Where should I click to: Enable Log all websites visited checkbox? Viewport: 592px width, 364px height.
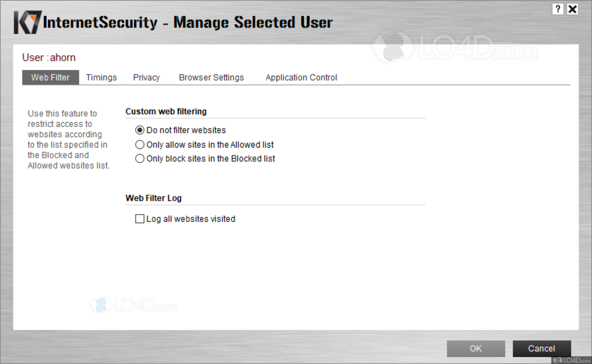pyautogui.click(x=140, y=219)
